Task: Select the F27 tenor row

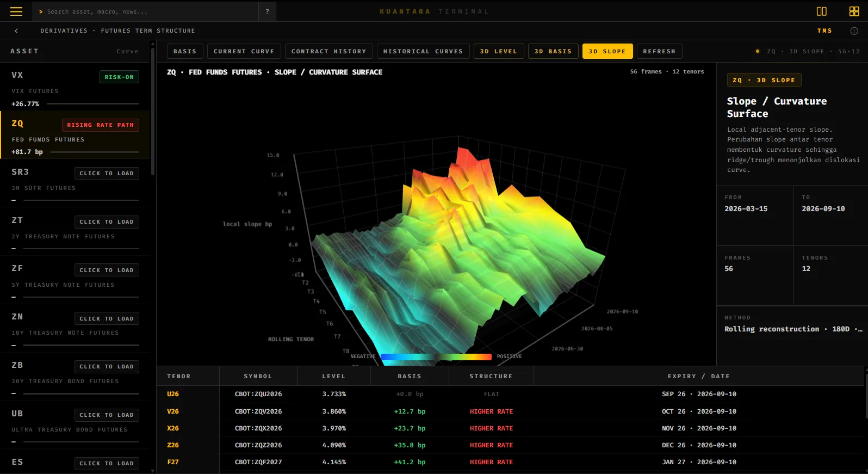Action: click(511, 462)
